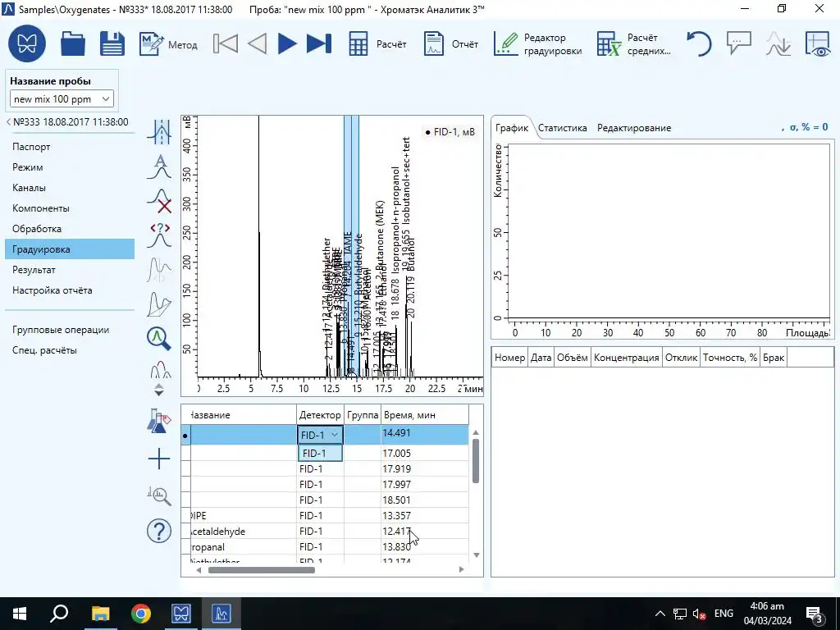Open the Каналы section
The image size is (840, 630).
click(70, 188)
